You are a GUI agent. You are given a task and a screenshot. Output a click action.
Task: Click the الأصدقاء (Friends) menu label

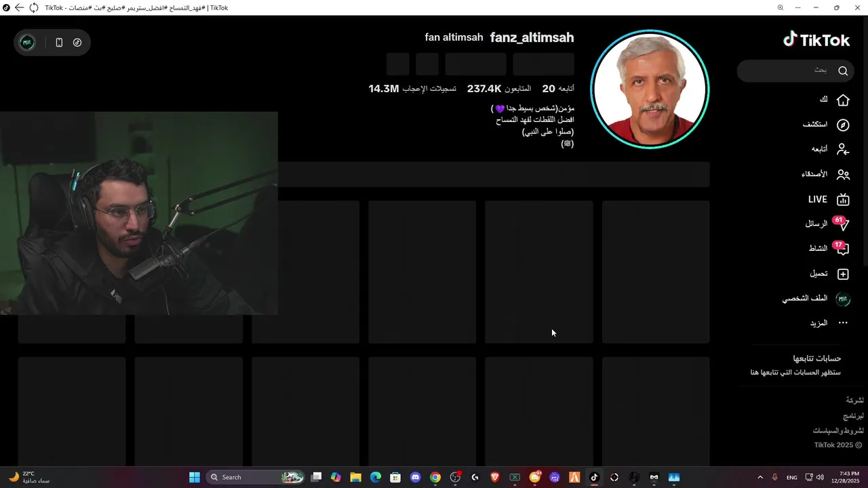tap(814, 174)
